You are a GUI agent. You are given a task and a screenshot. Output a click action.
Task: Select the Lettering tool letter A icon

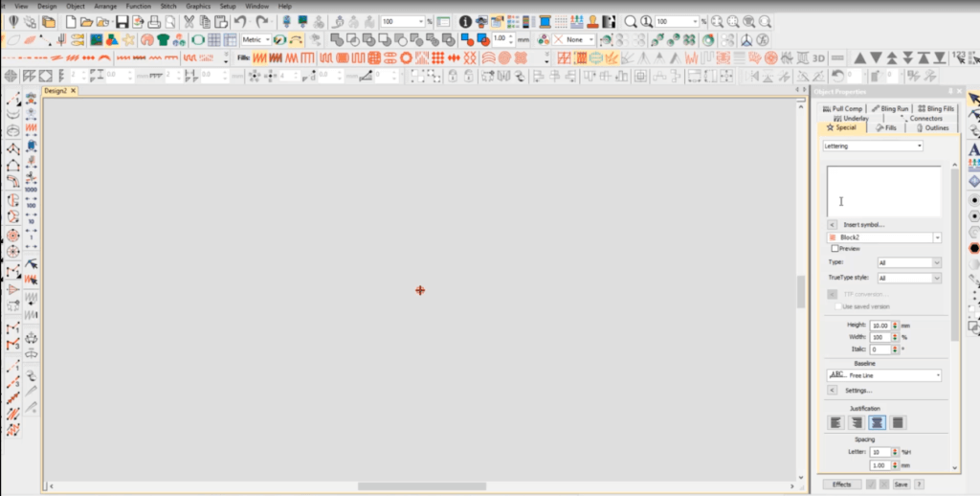point(974,149)
